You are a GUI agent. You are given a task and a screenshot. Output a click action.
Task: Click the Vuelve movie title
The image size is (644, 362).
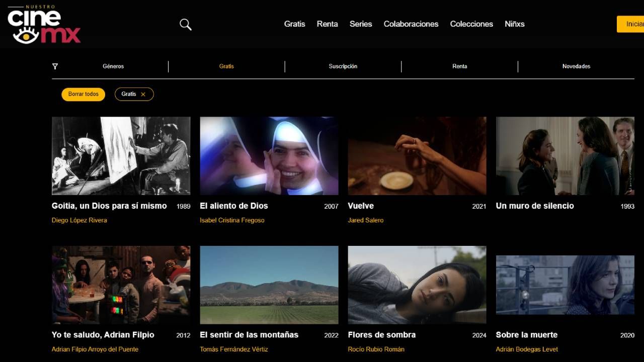[361, 206]
